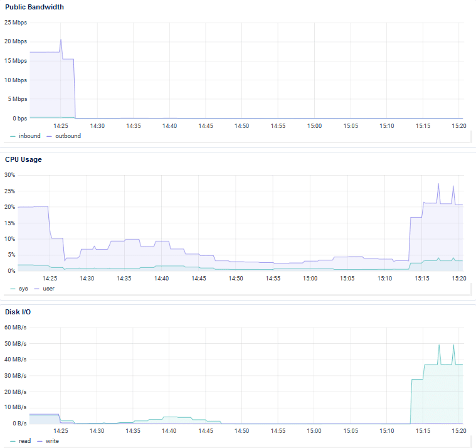Click 15:15 on the Disk I/O time axis

423,431
